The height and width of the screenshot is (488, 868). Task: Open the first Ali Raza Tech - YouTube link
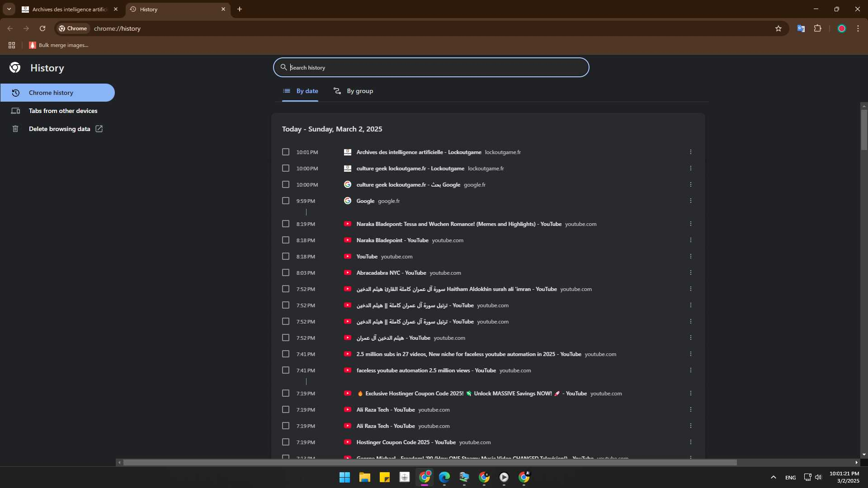[x=386, y=410]
